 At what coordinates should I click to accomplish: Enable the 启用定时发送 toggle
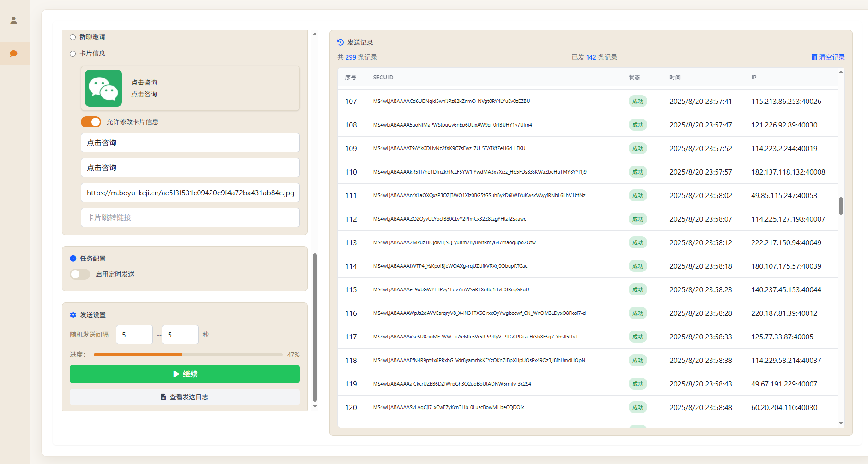(80, 274)
